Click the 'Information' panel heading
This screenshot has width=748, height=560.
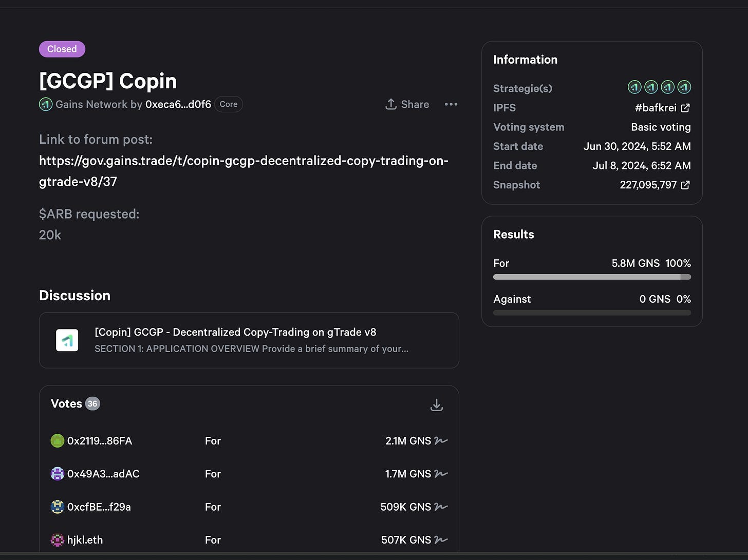point(525,60)
